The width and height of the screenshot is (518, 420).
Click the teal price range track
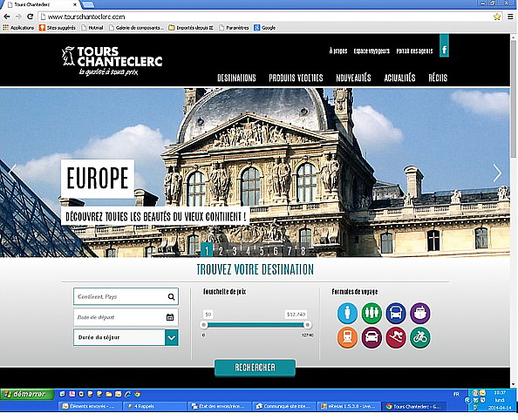click(x=256, y=325)
